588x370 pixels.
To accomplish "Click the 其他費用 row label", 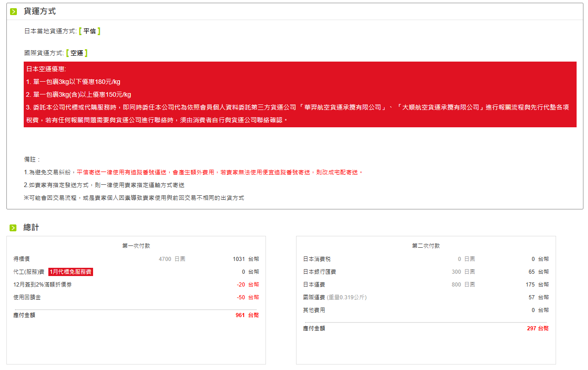I will pyautogui.click(x=314, y=310).
